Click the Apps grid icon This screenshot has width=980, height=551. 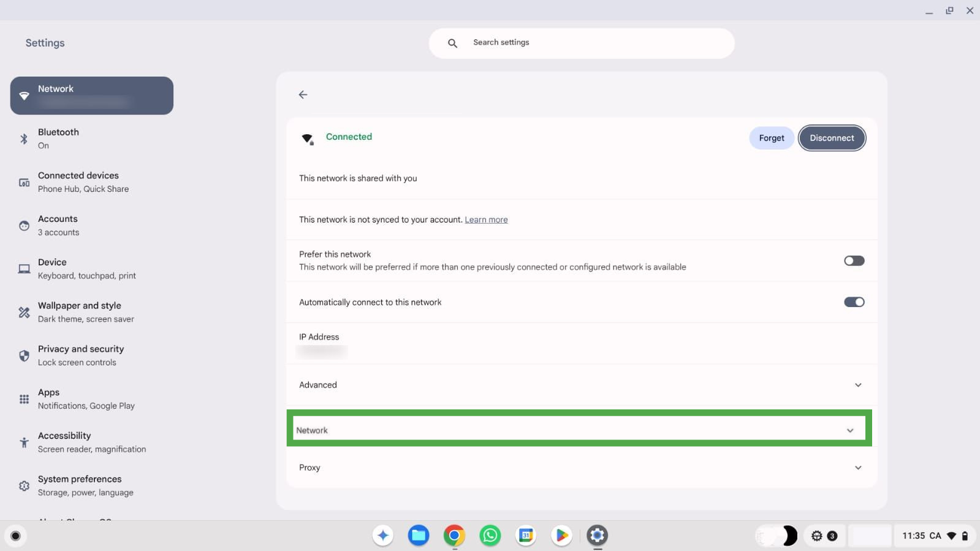(x=24, y=399)
